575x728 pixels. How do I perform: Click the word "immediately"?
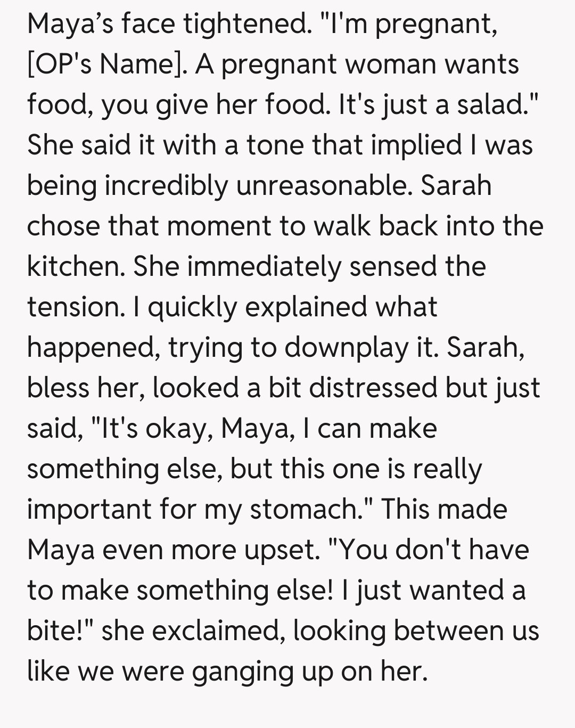coord(264,266)
